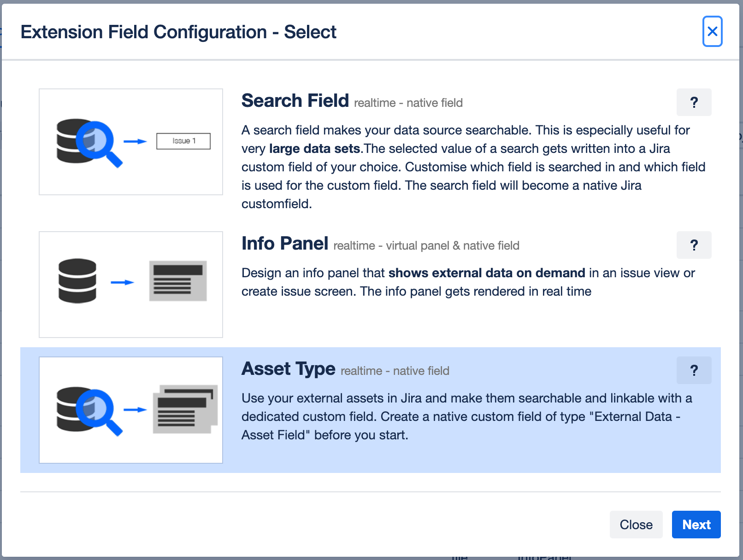Click the database icon in Info Panel image

pos(77,281)
